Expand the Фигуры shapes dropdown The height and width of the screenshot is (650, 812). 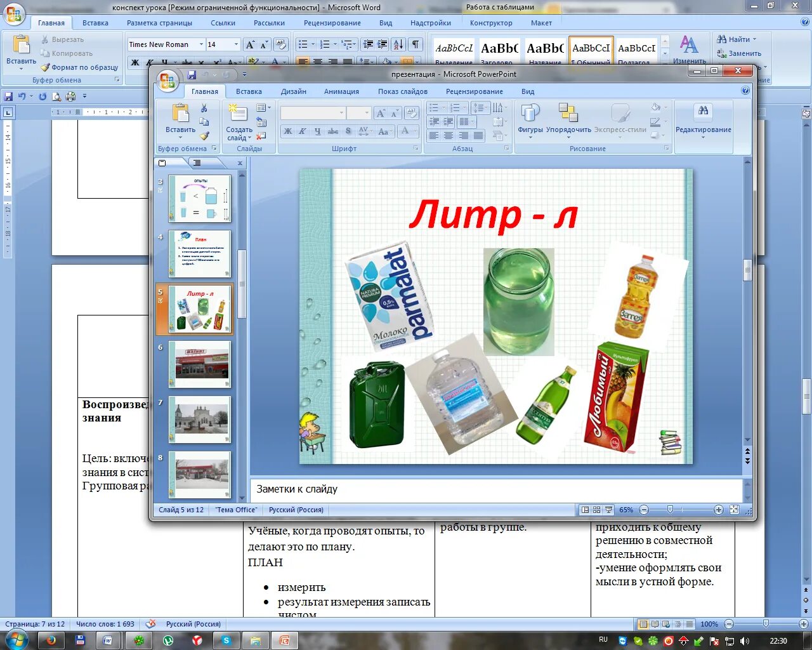[530, 137]
